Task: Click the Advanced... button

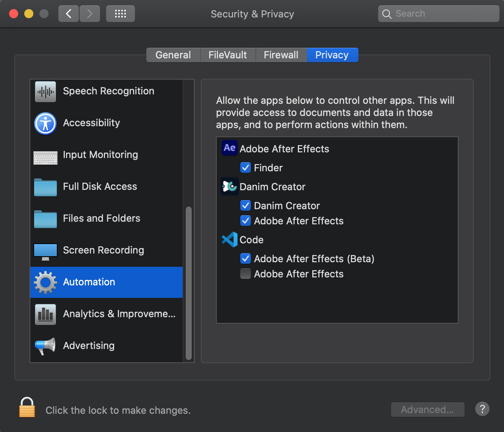Action: click(427, 410)
